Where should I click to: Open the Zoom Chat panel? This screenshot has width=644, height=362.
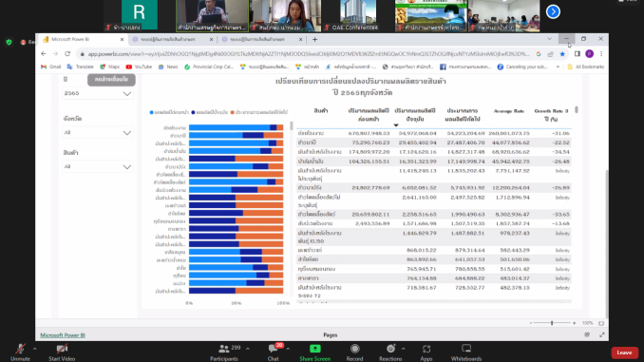click(274, 352)
